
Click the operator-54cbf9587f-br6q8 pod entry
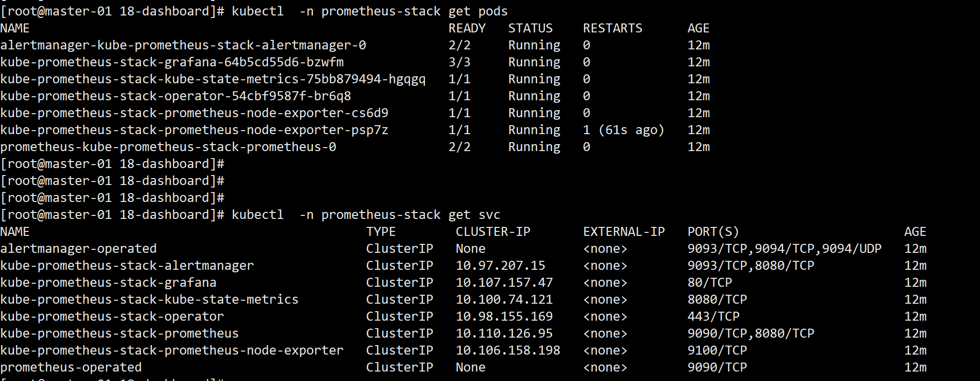(176, 96)
